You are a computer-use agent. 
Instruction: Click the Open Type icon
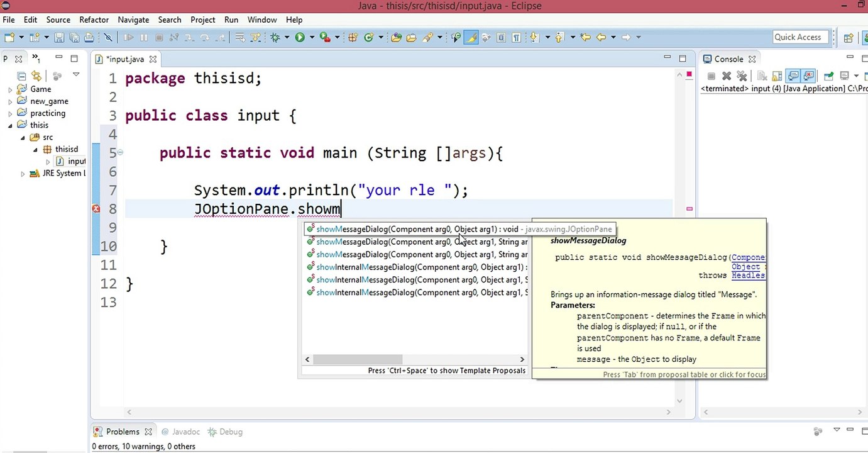(396, 37)
